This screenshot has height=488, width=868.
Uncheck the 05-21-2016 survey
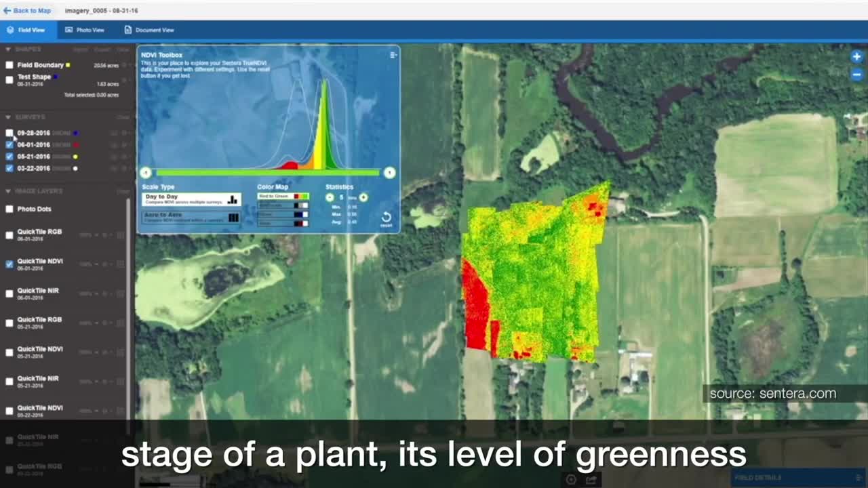(x=9, y=157)
